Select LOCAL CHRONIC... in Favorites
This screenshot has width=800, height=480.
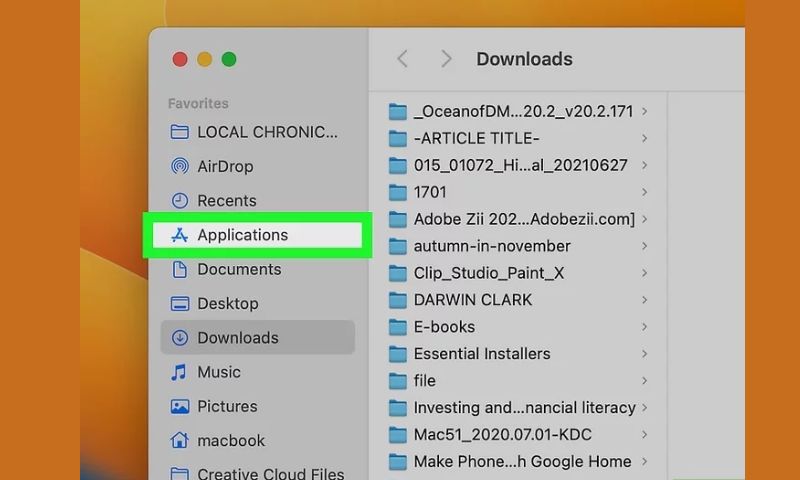click(267, 132)
